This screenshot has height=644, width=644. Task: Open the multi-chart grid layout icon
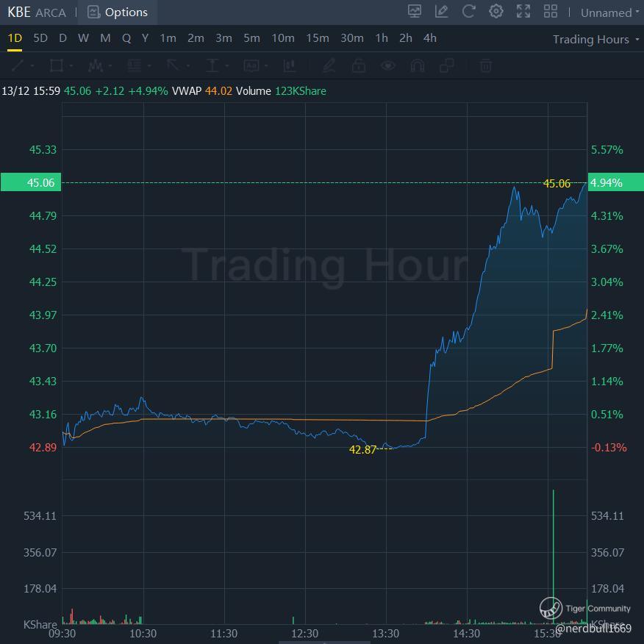point(551,12)
